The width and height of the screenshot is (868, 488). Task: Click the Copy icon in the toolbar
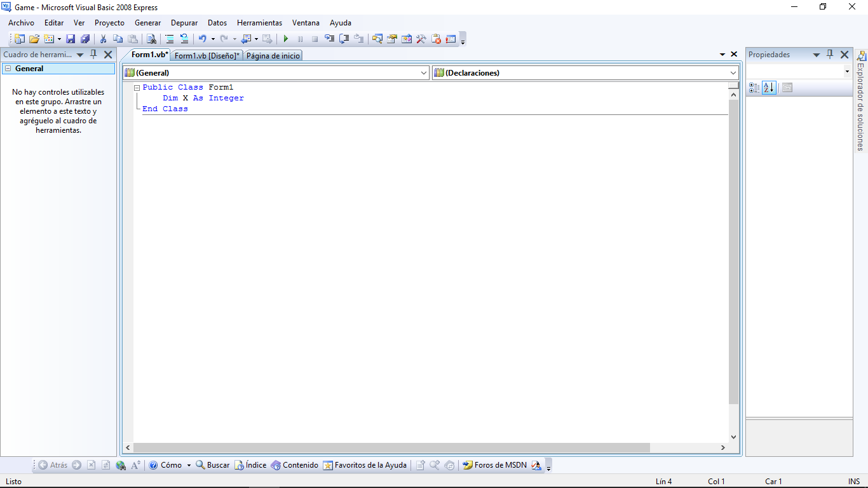(118, 39)
